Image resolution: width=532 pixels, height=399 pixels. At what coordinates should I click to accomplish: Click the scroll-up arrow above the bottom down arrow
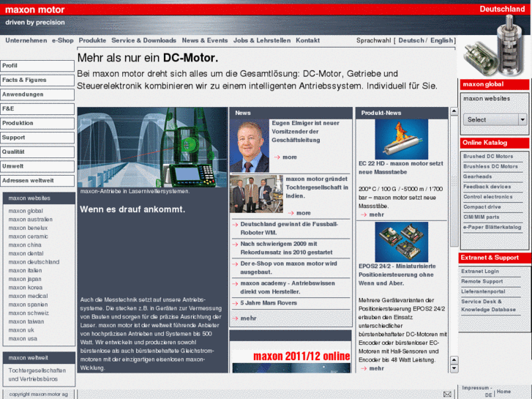454,360
